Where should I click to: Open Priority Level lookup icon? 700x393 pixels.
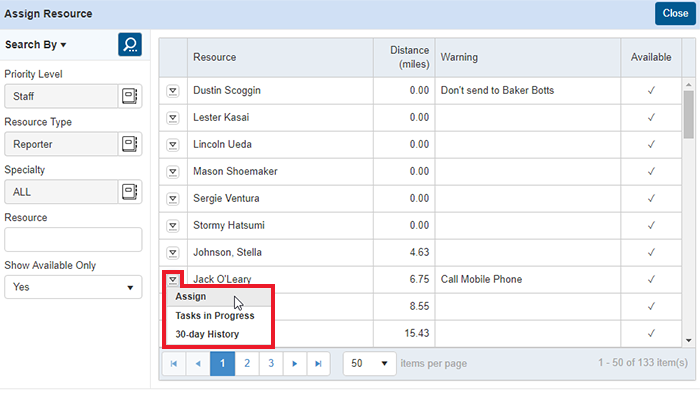point(129,96)
